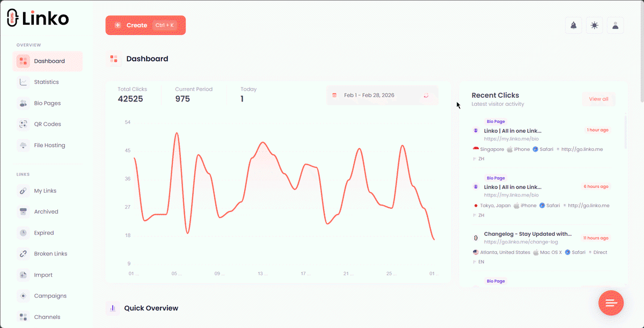Open the profile avatar menu
This screenshot has height=328, width=644.
615,25
